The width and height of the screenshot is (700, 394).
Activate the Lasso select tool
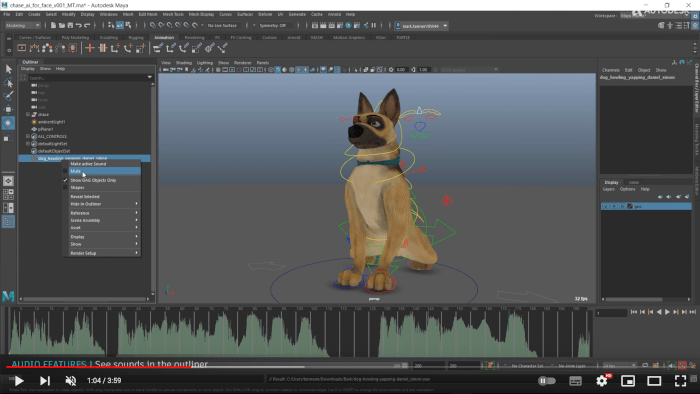coord(8,83)
